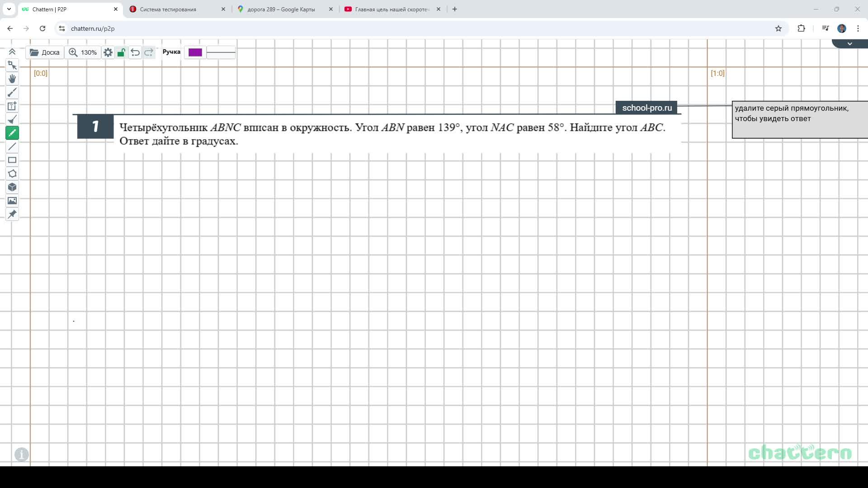This screenshot has height=488, width=868.
Task: Close the Google Карты tab
Action: coord(331,9)
